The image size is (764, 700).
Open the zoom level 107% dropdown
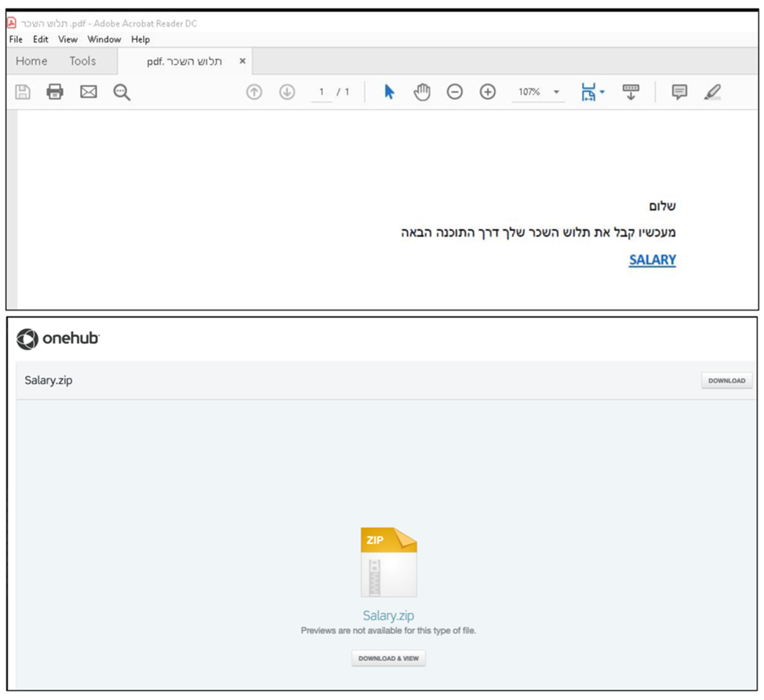(x=556, y=92)
